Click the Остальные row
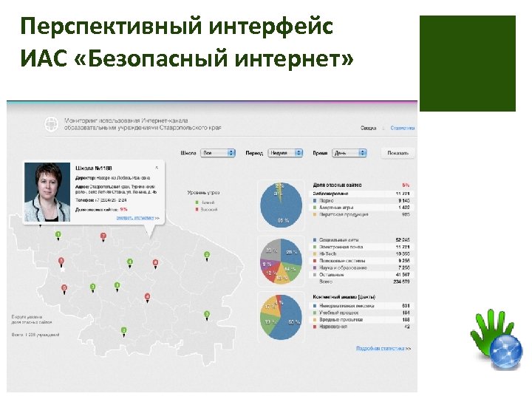Image resolution: width=532 pixels, height=399 pixels. click(x=361, y=275)
